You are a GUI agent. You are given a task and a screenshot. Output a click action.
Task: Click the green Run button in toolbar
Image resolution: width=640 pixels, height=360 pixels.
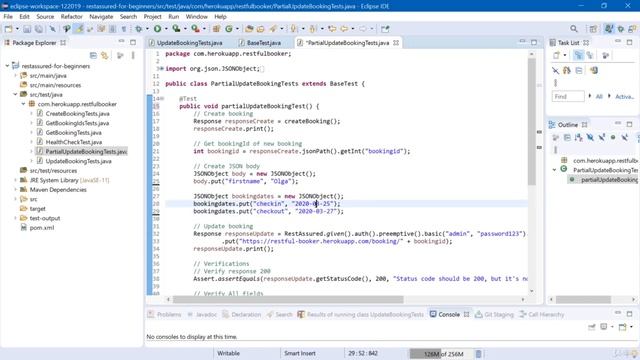pos(157,29)
